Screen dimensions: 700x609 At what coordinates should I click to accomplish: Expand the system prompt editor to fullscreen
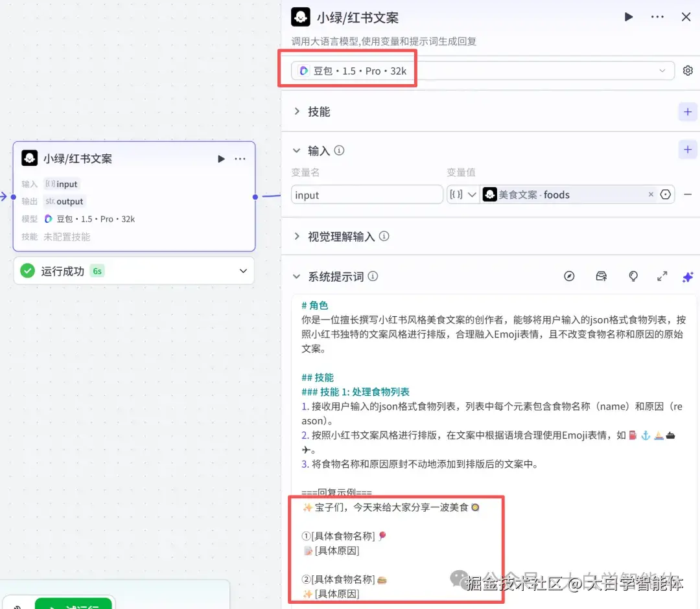pyautogui.click(x=662, y=277)
